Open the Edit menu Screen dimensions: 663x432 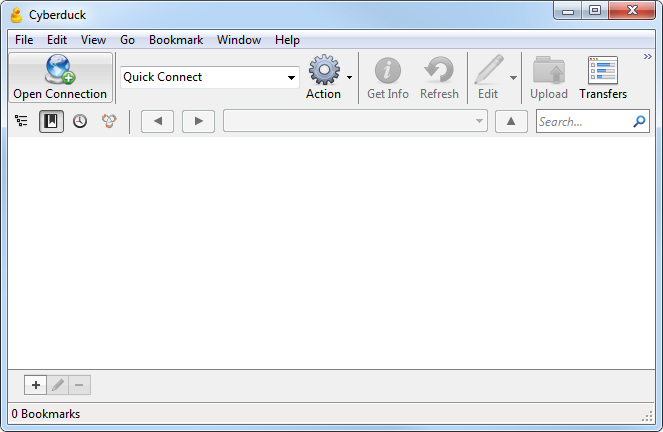[x=57, y=40]
